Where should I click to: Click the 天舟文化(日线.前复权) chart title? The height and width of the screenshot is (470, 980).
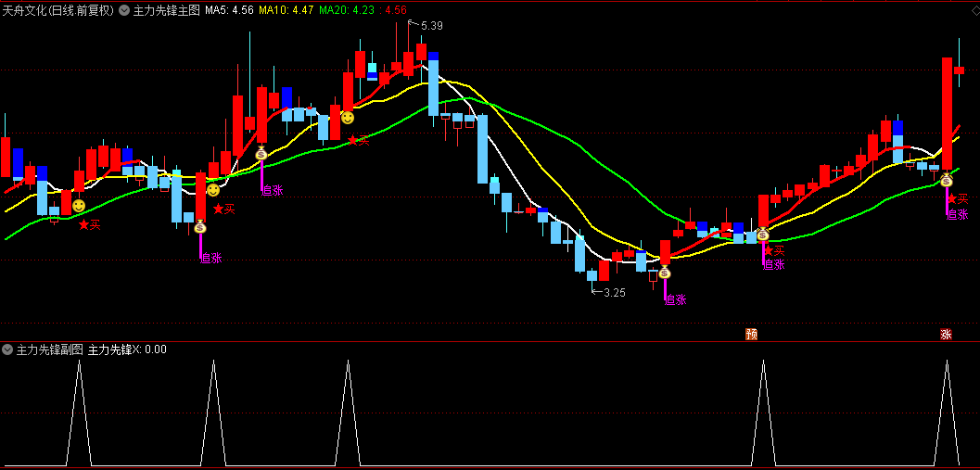(x=58, y=10)
